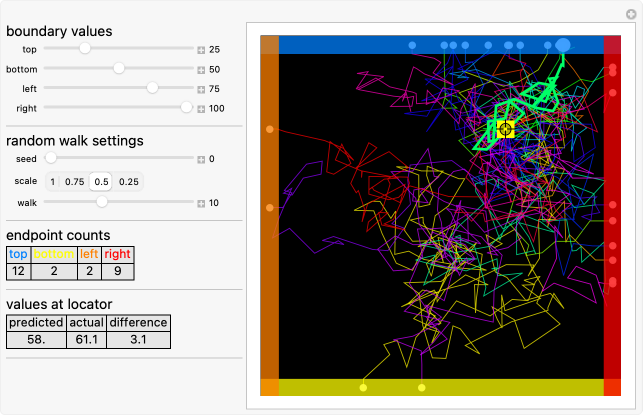This screenshot has width=643, height=416.
Task: Expand the bottom slider plus control
Action: (x=201, y=70)
